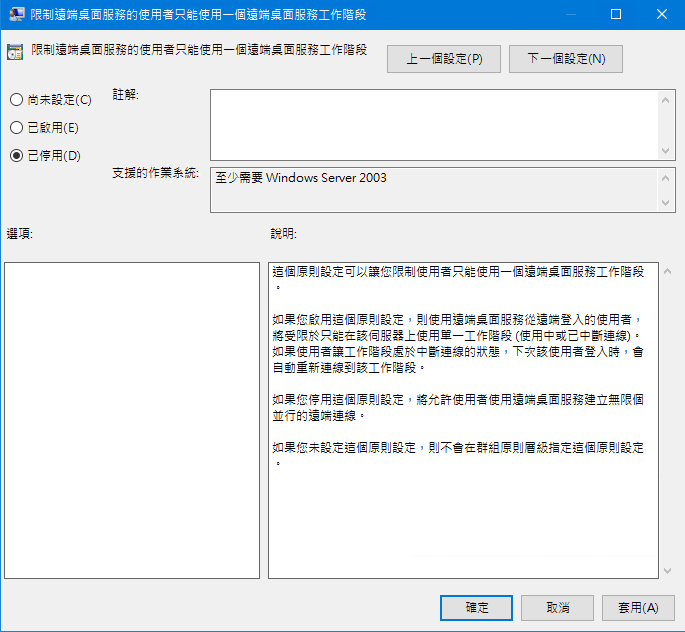Click the 註解 box scroll up arrow
This screenshot has width=685, height=632.
[x=667, y=98]
